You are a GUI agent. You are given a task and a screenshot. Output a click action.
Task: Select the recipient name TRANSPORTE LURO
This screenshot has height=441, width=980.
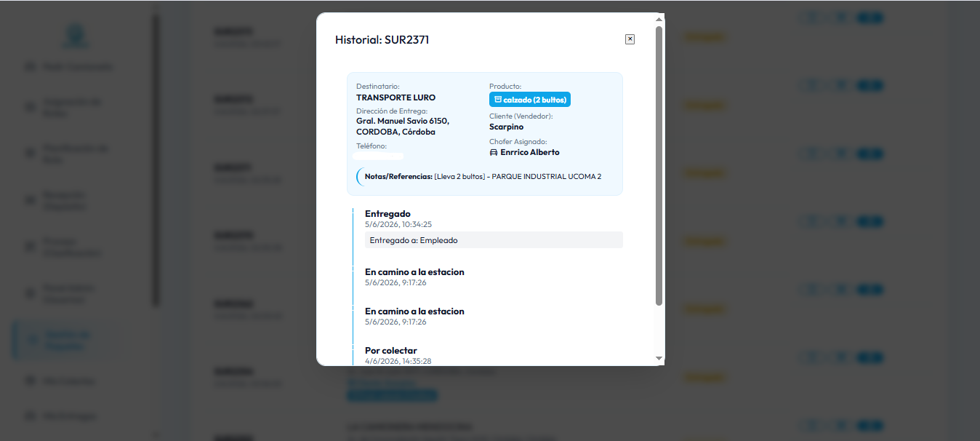point(396,98)
